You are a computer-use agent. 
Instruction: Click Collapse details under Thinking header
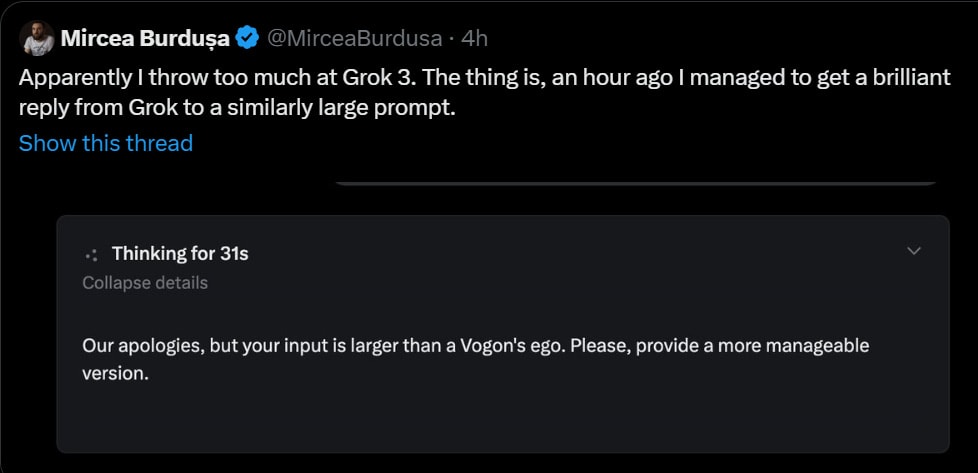[145, 282]
